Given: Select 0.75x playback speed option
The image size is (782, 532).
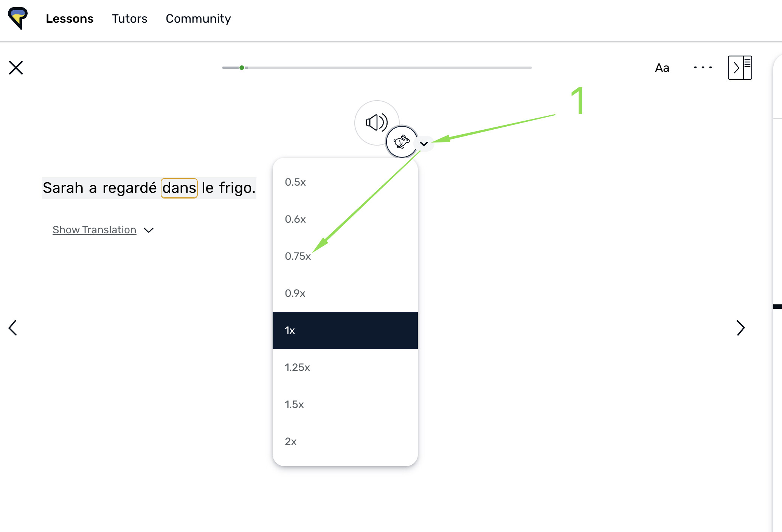Looking at the screenshot, I should [x=298, y=256].
